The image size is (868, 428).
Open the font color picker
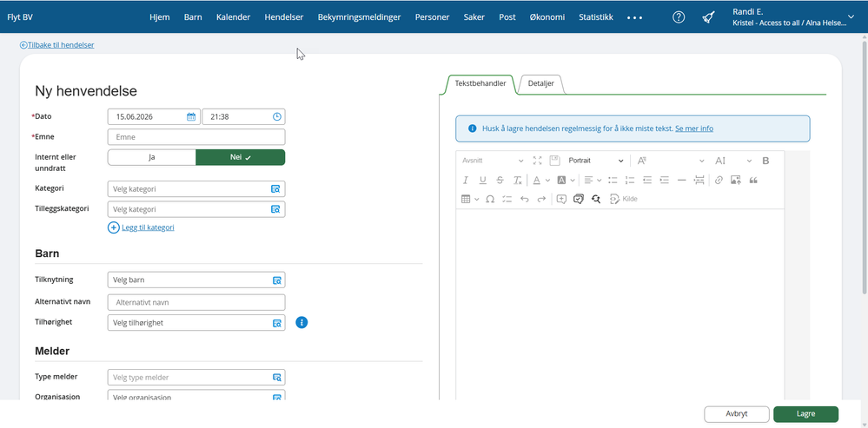541,180
